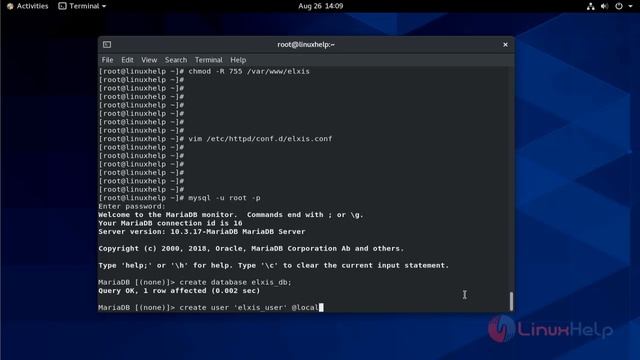The height and width of the screenshot is (360, 640).
Task: Click 'Query OK, 1 row affected' line
Action: 179,291
